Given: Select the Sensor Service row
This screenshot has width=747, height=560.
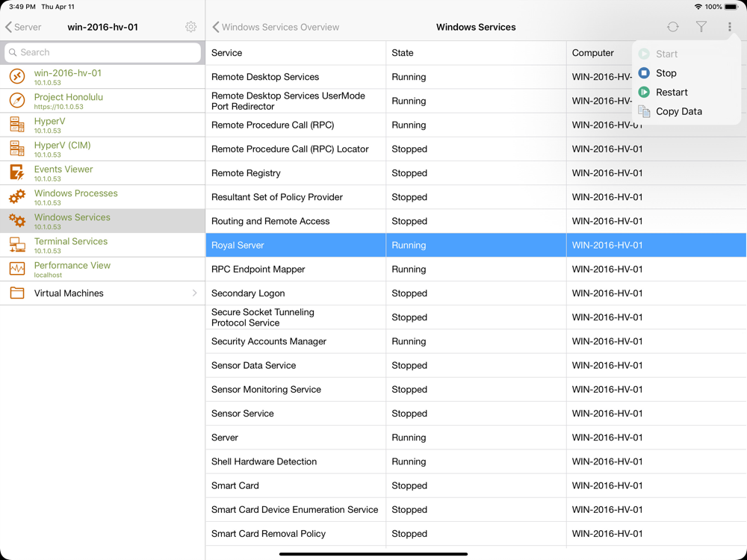Looking at the screenshot, I should (x=476, y=414).
